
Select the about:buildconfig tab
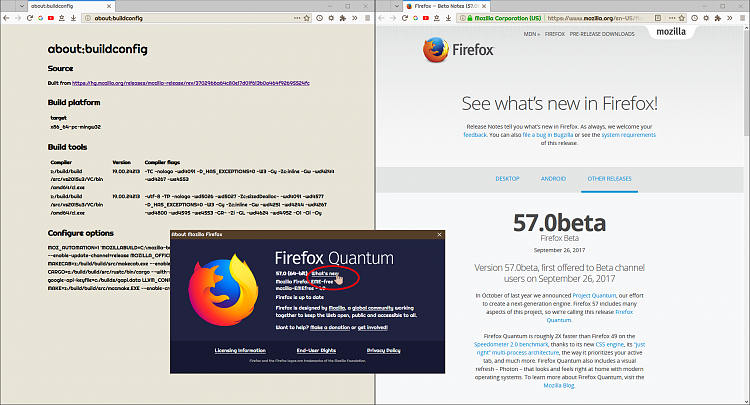pos(71,6)
